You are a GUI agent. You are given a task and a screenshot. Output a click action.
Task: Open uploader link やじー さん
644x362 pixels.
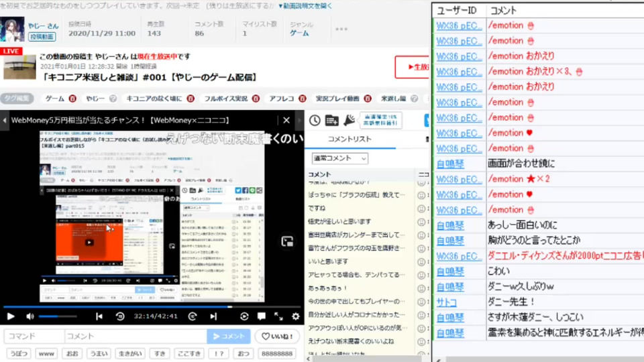(43, 25)
